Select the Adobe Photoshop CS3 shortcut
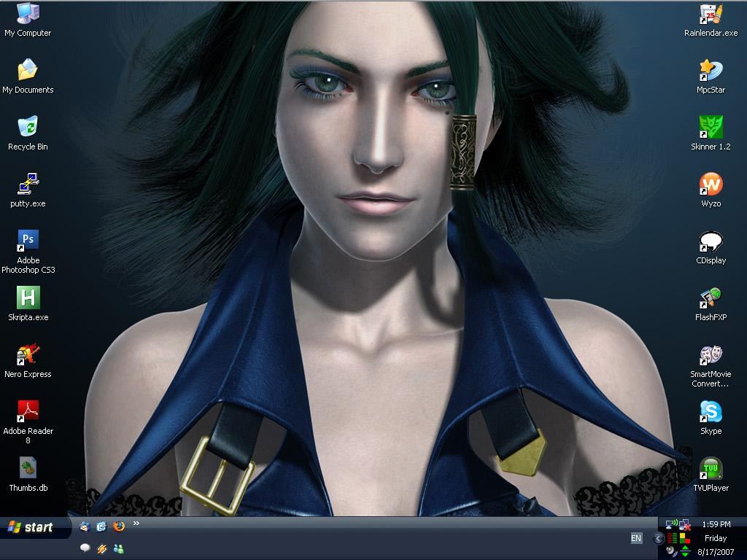Viewport: 747px width, 560px height. (x=28, y=252)
